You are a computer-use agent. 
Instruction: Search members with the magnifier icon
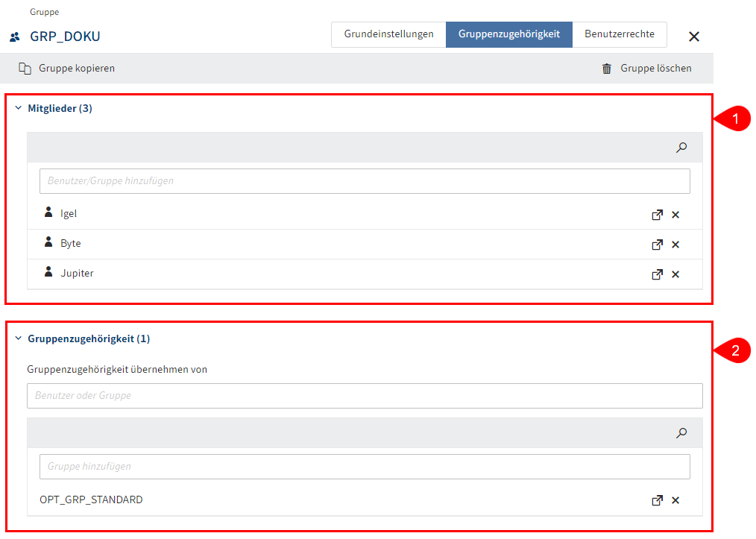[x=681, y=148]
